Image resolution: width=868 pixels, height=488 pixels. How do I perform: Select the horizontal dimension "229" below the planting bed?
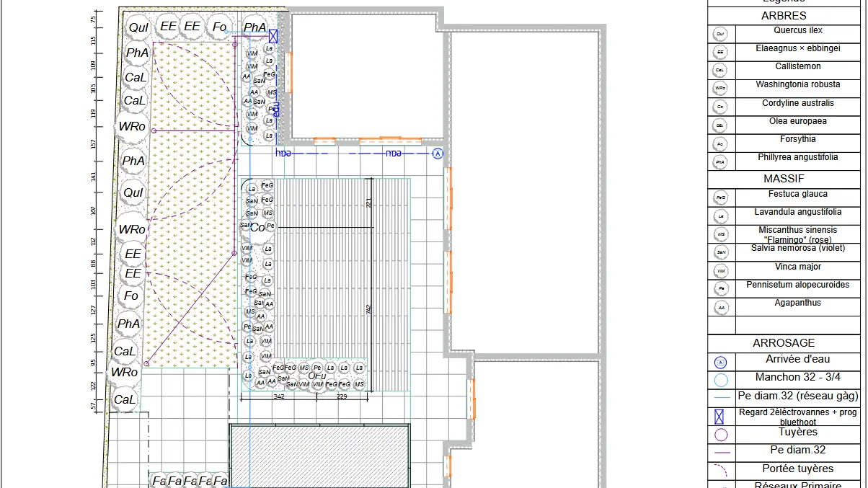342,396
